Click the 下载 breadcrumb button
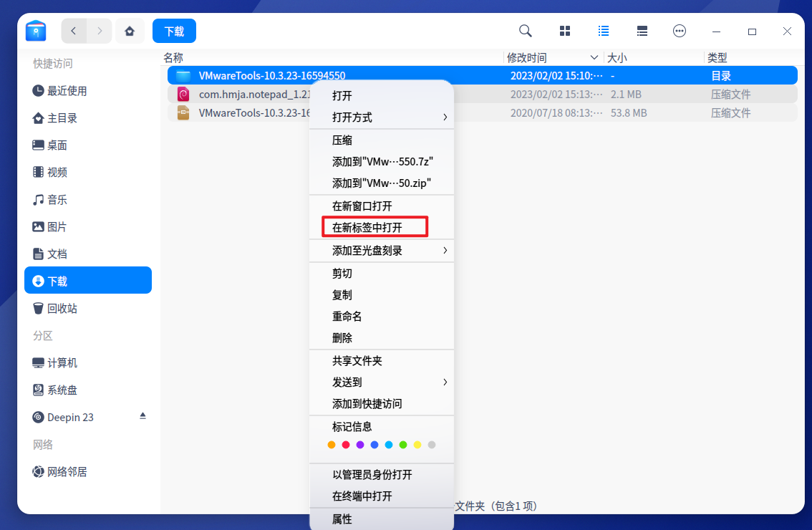The height and width of the screenshot is (530, 812). 174,31
